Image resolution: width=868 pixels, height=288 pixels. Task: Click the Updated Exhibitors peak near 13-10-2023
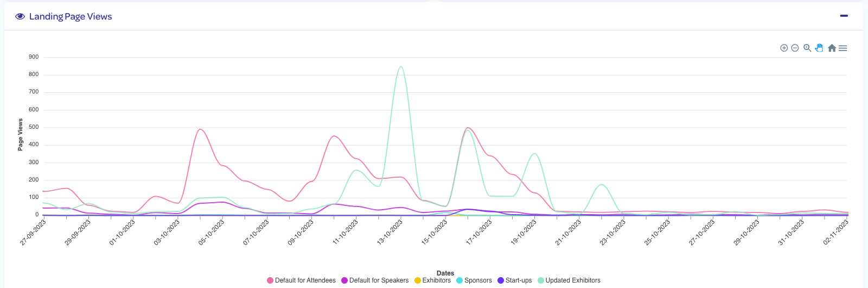tap(400, 67)
